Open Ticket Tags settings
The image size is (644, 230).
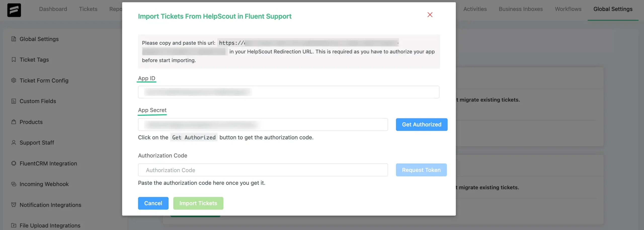[x=34, y=60]
